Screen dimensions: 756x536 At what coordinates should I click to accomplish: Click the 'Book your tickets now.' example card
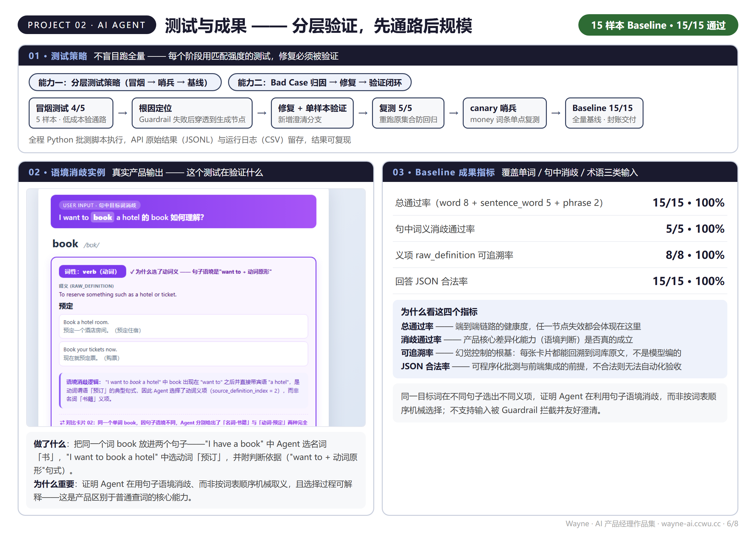click(183, 354)
